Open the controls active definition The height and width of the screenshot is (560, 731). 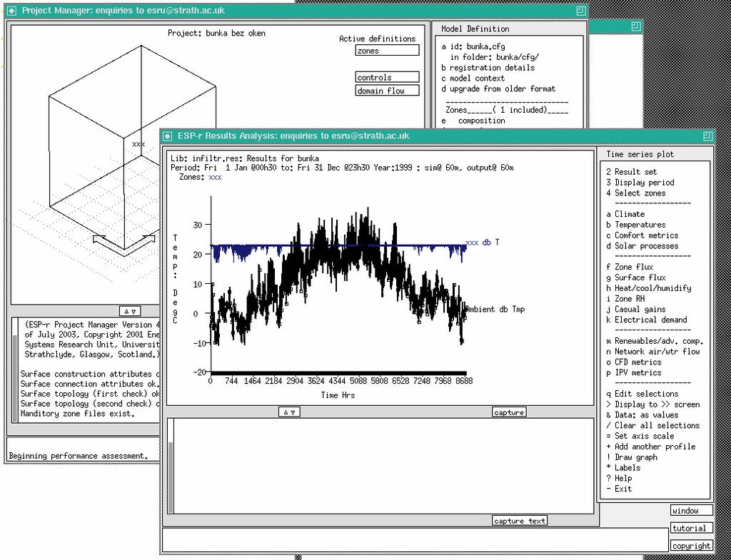[x=387, y=77]
